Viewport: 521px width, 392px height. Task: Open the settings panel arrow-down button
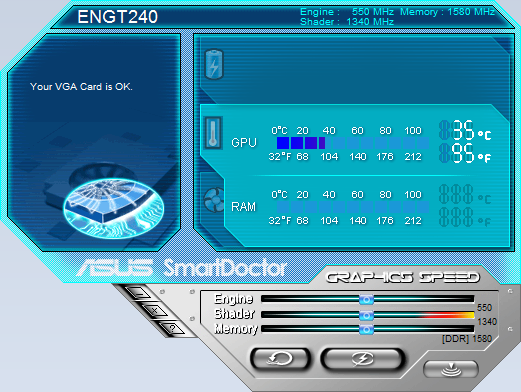[451, 369]
